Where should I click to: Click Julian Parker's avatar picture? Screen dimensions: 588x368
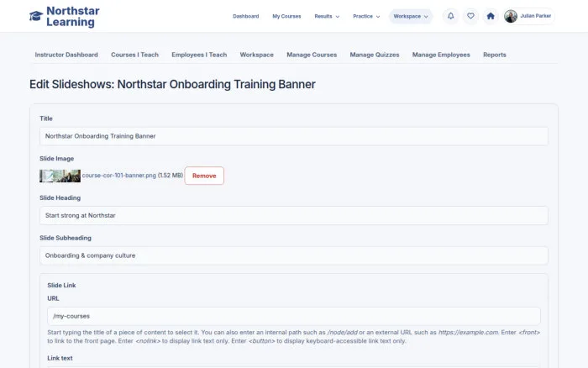click(511, 16)
